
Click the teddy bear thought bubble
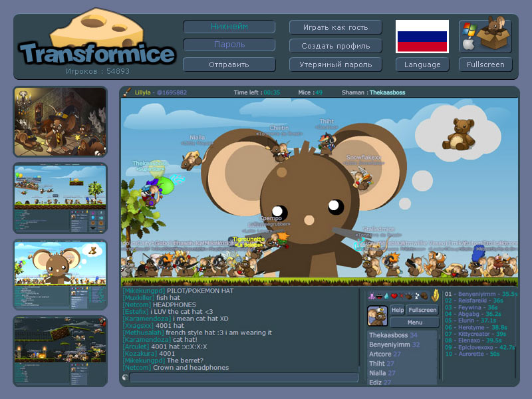click(458, 134)
